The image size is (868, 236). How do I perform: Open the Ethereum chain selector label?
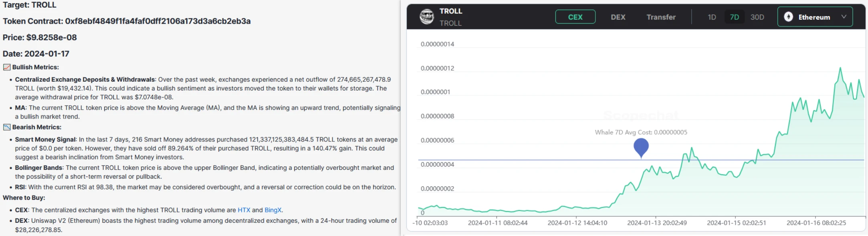pos(814,17)
